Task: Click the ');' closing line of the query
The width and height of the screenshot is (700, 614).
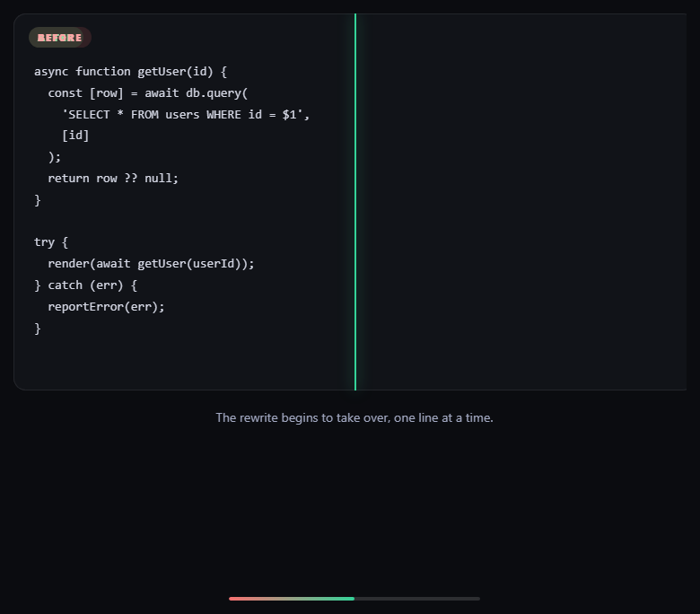Action: [x=55, y=157]
